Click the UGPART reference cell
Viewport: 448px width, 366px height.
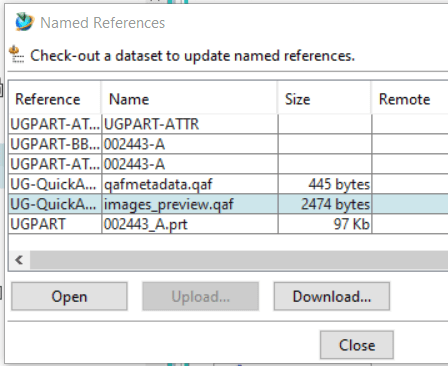tap(55, 224)
